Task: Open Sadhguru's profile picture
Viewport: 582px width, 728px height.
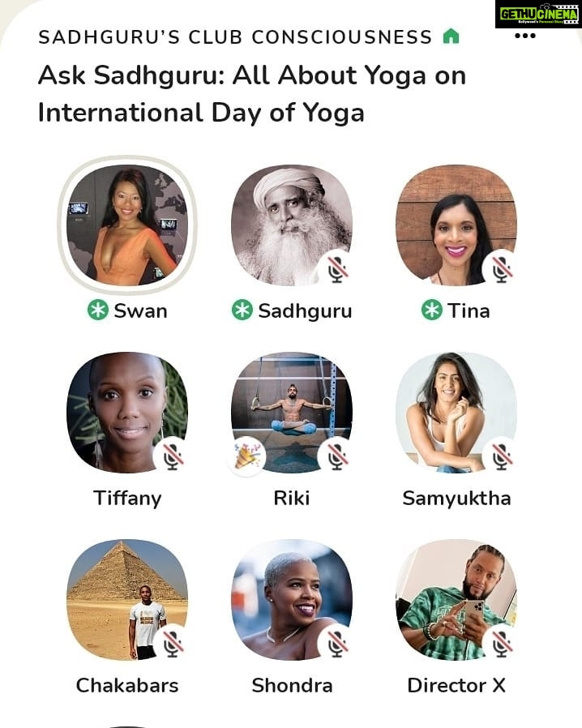Action: pyautogui.click(x=292, y=225)
